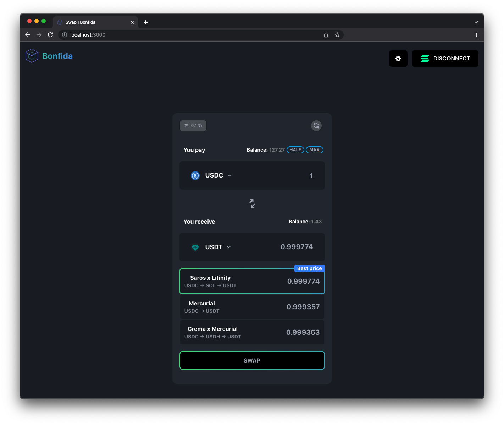
Task: Bookmark this page with star
Action: pyautogui.click(x=337, y=35)
